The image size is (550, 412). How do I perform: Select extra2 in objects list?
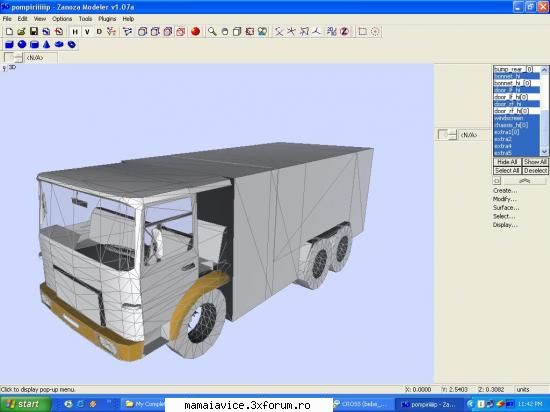point(516,139)
